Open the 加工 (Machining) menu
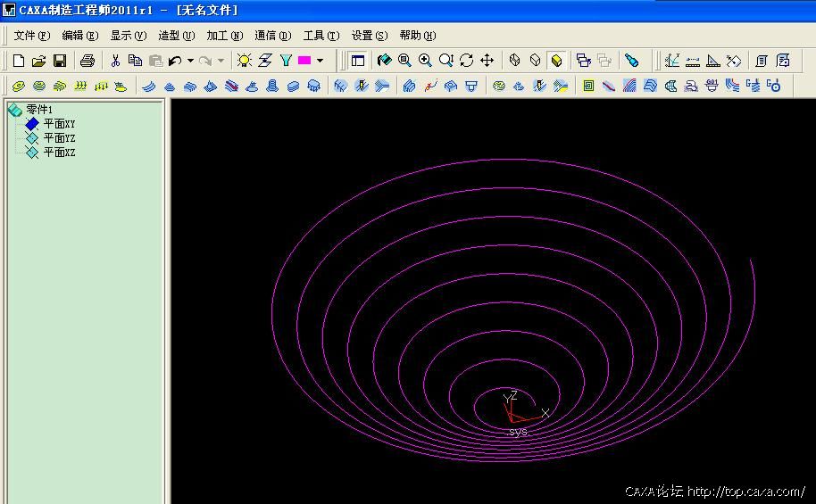816x504 pixels. pos(224,36)
